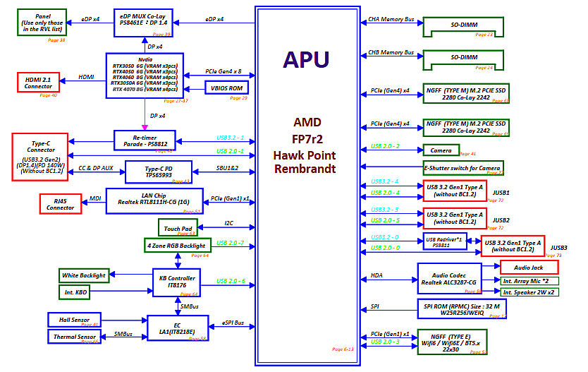Click the Nvidia RTX GPU block
This screenshot has height=372, width=588.
[145, 76]
